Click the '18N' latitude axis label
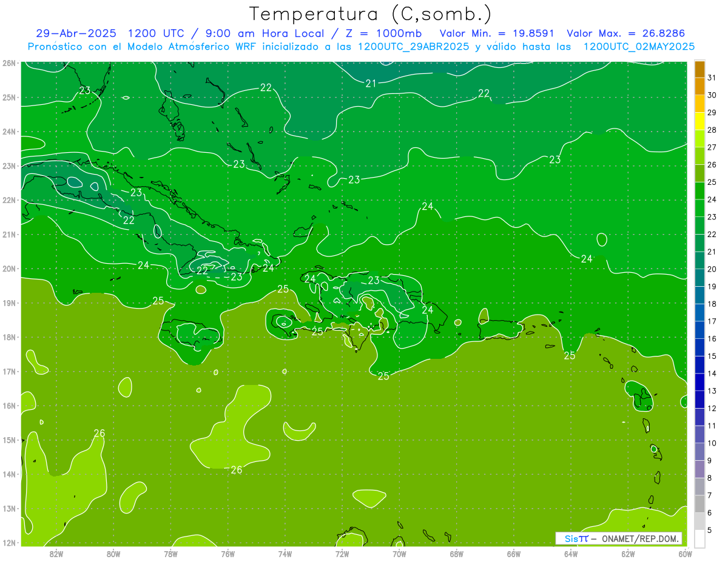728x562 pixels. point(8,337)
